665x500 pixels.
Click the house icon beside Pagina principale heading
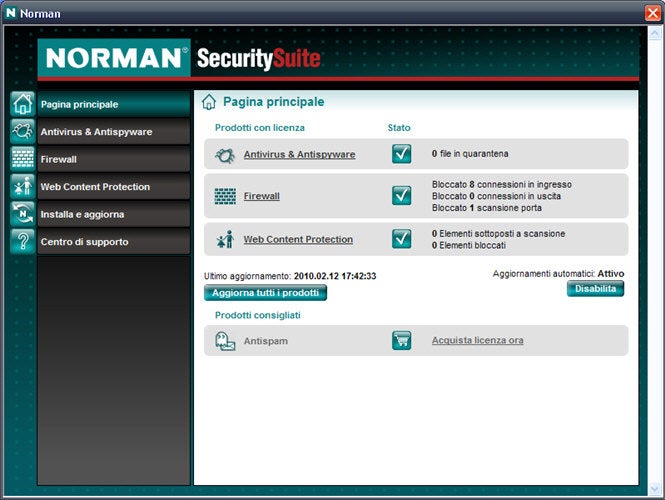pyautogui.click(x=209, y=102)
